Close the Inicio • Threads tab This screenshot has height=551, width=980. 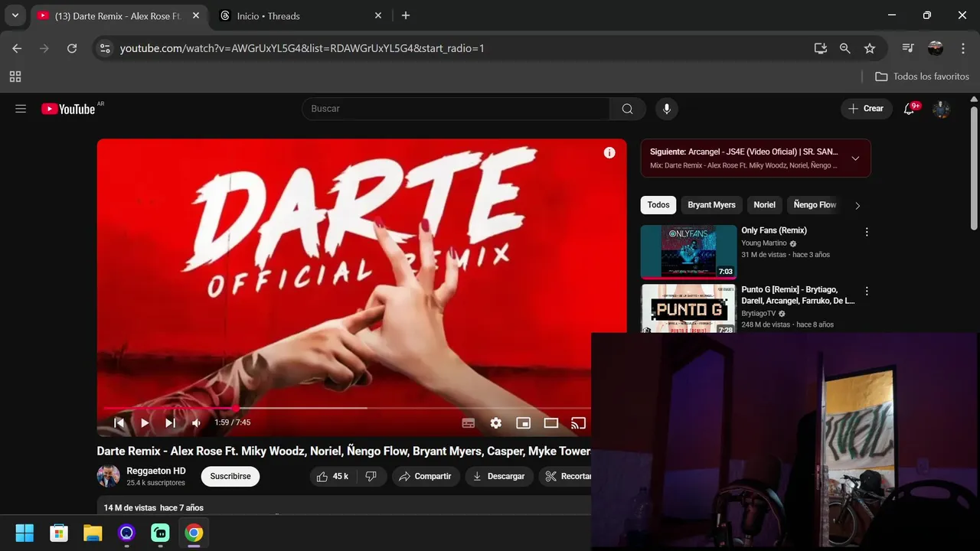pos(378,15)
